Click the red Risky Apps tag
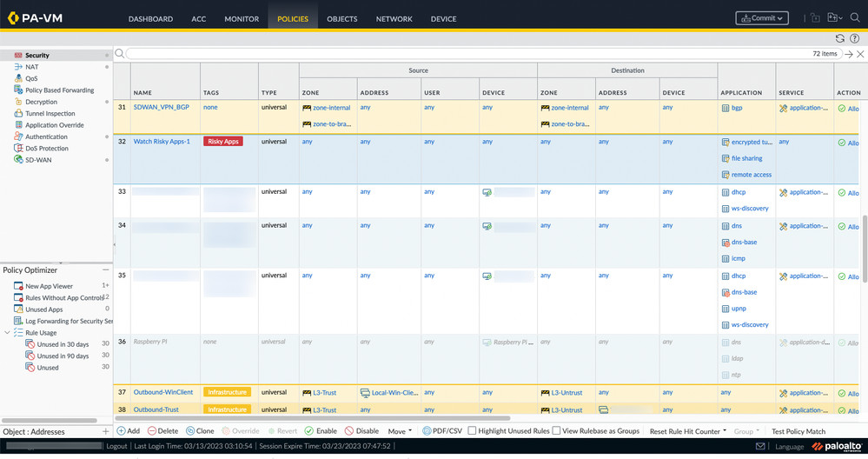868x459 pixels. [223, 142]
